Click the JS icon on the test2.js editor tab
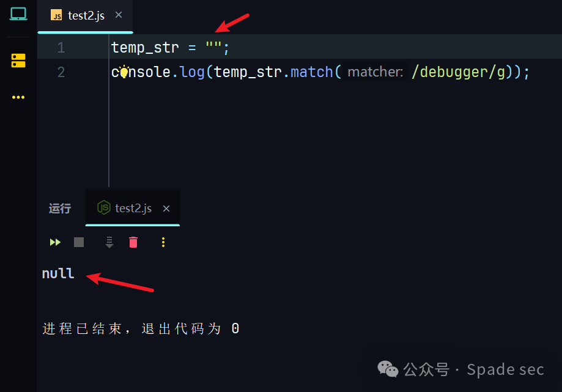 (56, 16)
